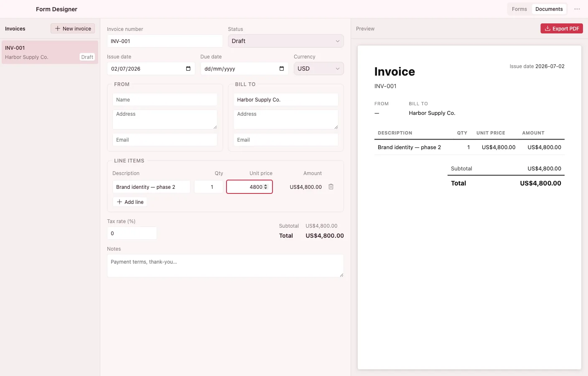Click the preview UNIT PRICE column header
The height and width of the screenshot is (376, 588).
(491, 133)
